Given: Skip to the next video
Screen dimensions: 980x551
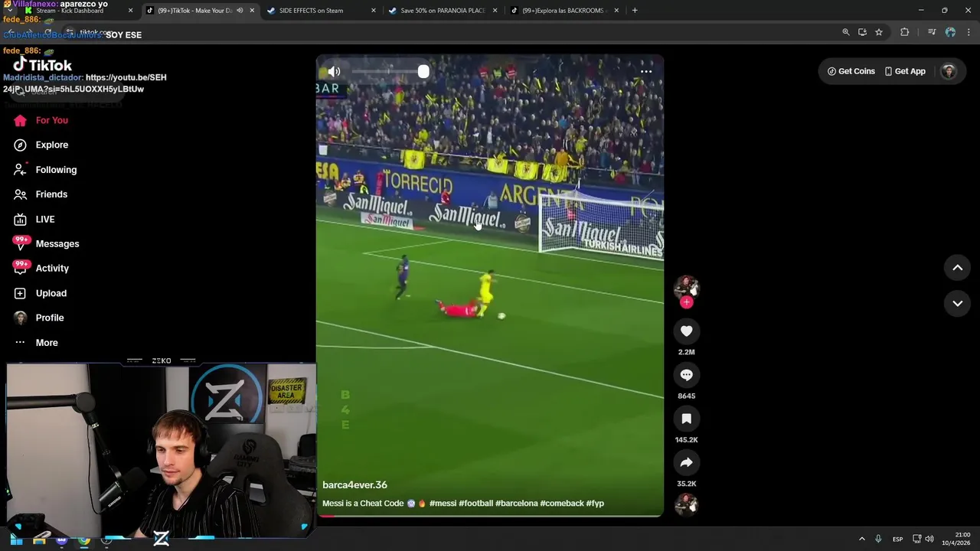Looking at the screenshot, I should click(x=957, y=303).
